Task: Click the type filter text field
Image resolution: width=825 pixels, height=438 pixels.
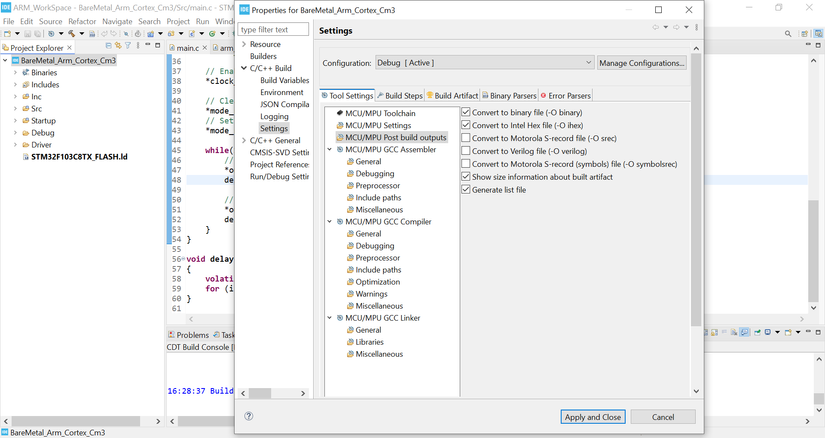Action: 273,30
